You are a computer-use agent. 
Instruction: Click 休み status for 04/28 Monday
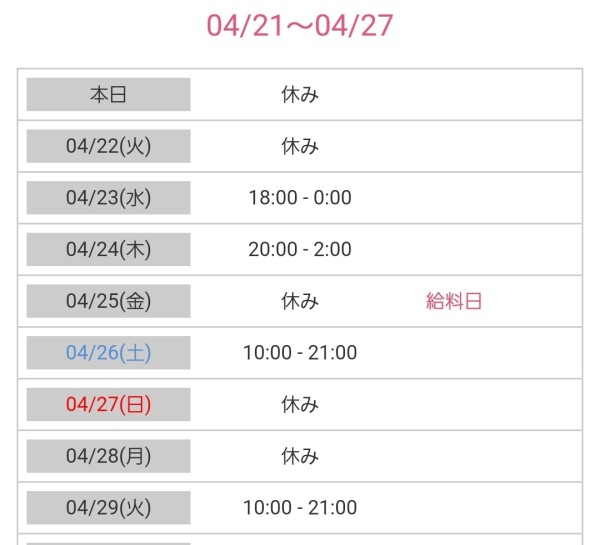coord(300,456)
